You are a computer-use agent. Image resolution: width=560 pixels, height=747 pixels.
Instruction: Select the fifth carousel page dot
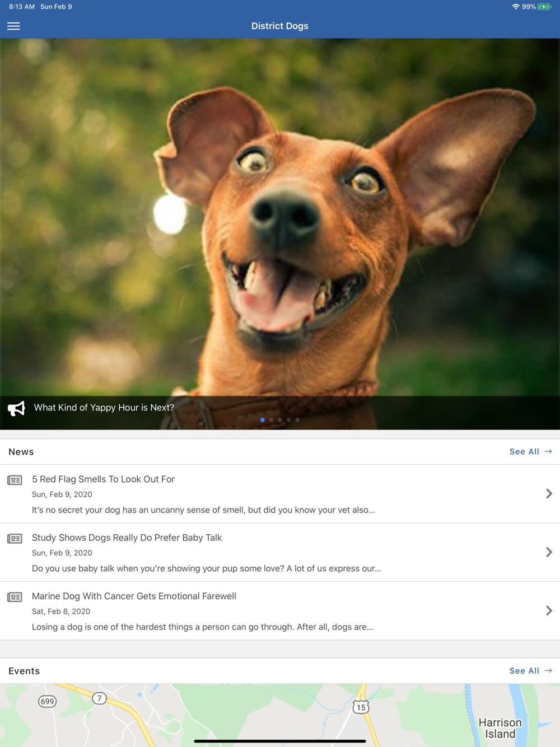[x=297, y=420]
